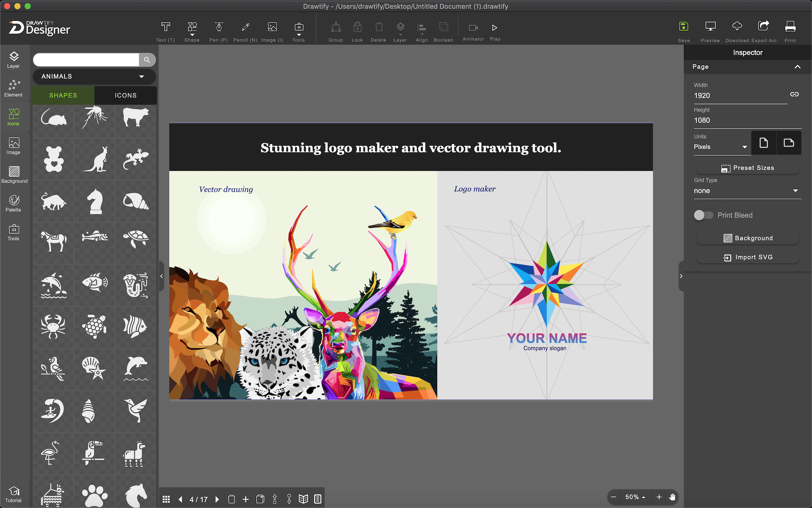Click the Height field showing 1080
The height and width of the screenshot is (508, 812).
[747, 120]
